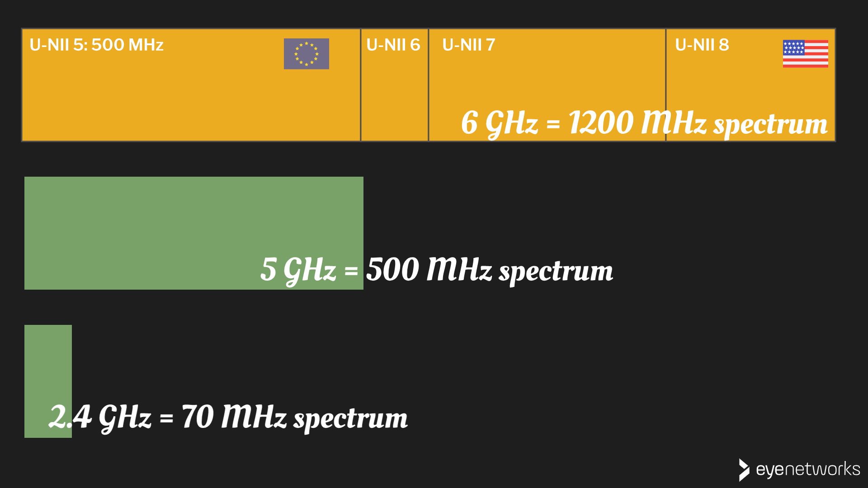Select the 'U-NII 8' label

pos(702,45)
